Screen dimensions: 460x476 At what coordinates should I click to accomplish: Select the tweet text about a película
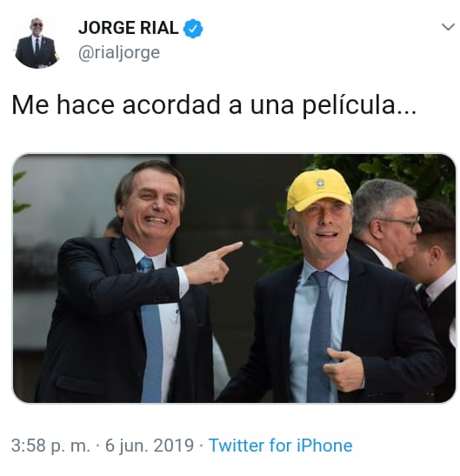coord(214,105)
